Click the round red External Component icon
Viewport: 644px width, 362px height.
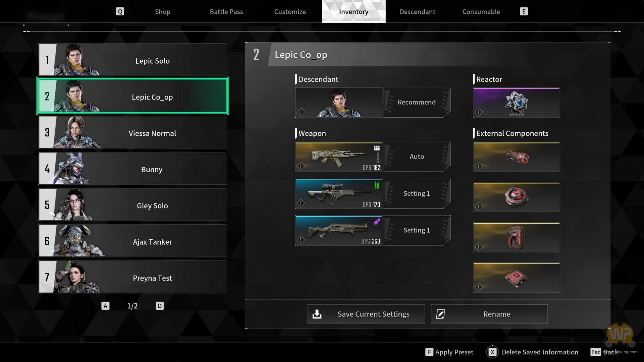(516, 197)
